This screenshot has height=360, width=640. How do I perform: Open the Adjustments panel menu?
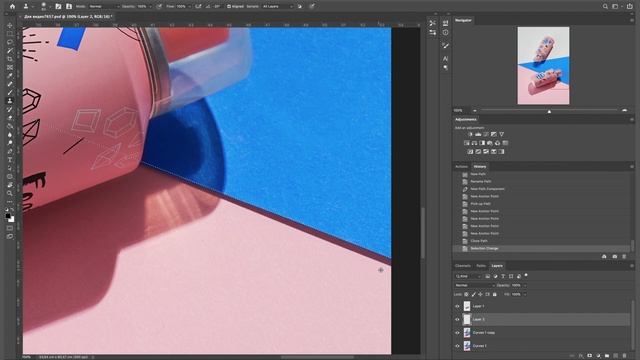[631, 120]
